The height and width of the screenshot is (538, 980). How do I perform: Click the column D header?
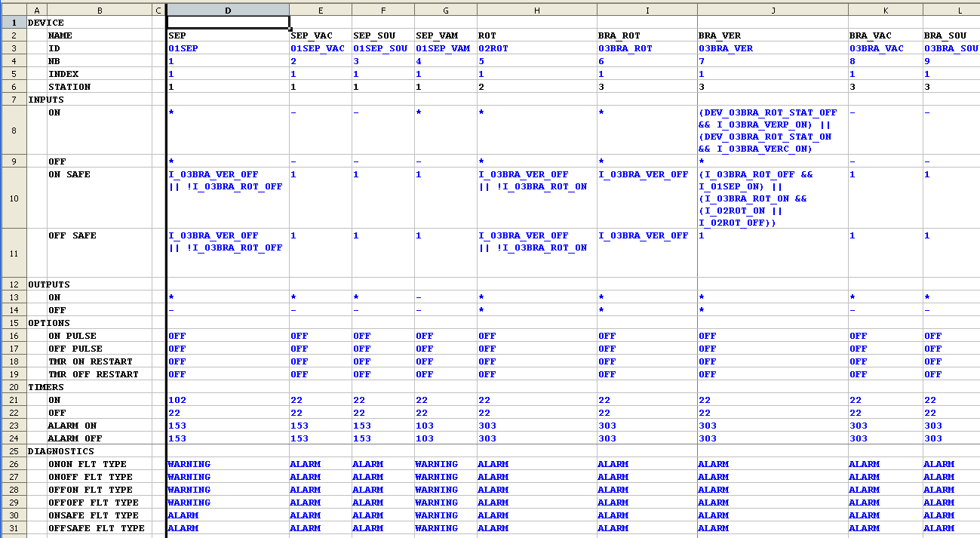[x=227, y=10]
